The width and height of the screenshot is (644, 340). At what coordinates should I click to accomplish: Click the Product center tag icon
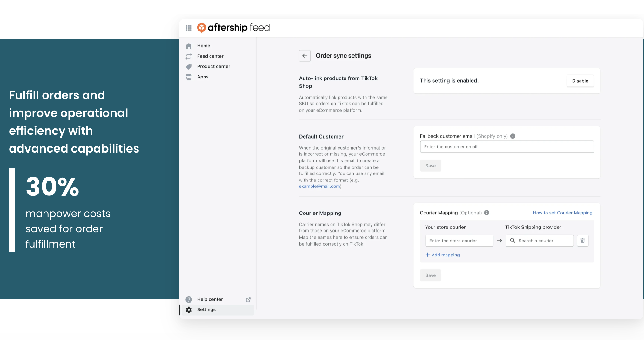(189, 66)
